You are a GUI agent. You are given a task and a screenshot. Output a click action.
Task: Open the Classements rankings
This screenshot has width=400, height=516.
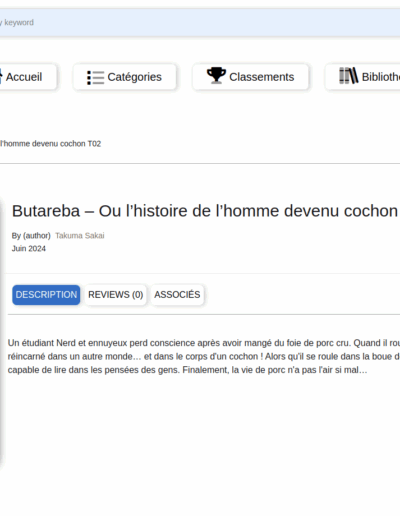pos(251,77)
